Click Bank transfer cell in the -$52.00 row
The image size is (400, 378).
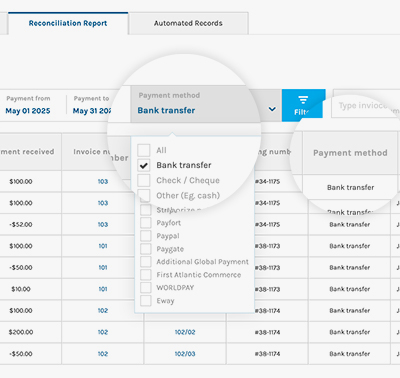[x=350, y=225]
